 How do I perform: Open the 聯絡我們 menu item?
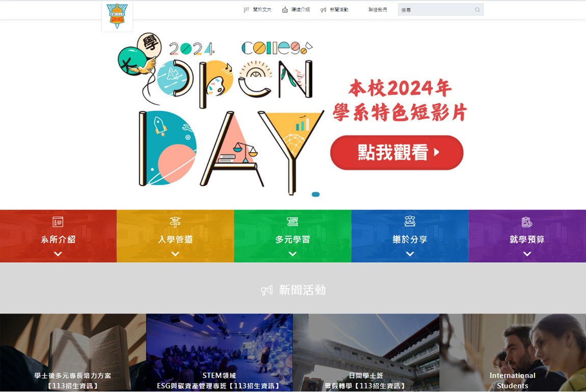pos(378,10)
